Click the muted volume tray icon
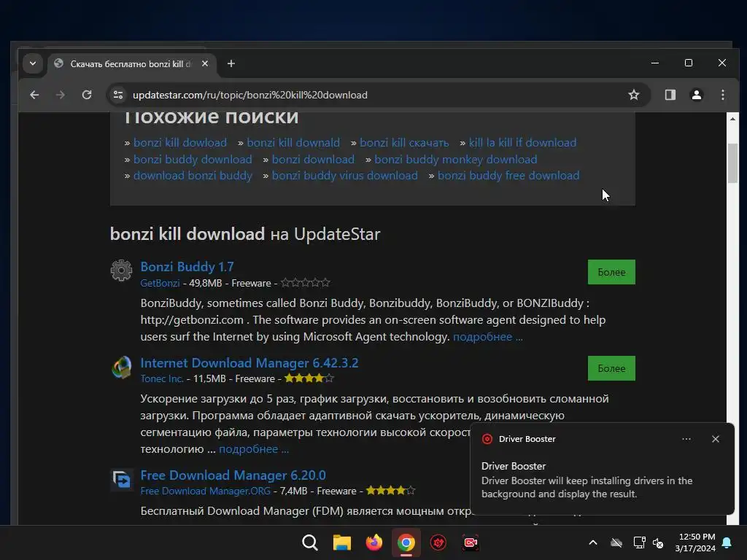Image resolution: width=747 pixels, height=560 pixels. (x=658, y=542)
